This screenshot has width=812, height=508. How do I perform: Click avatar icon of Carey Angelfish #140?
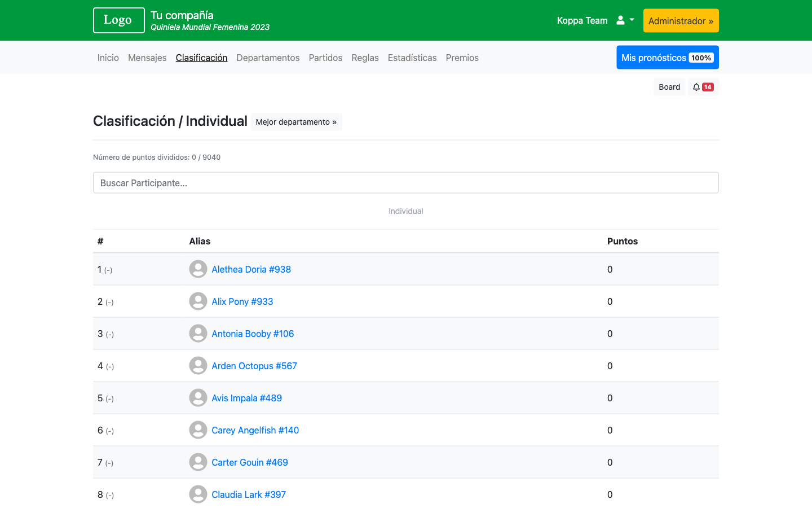click(x=198, y=430)
